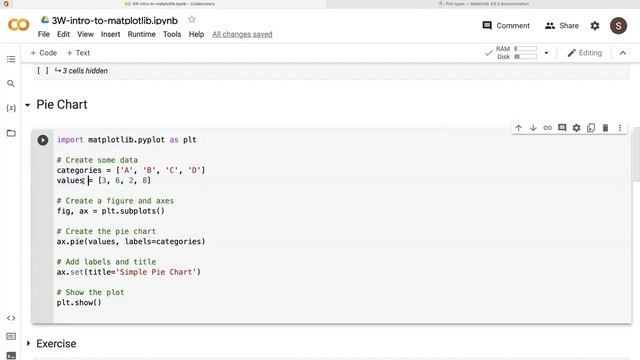This screenshot has width=640, height=360.
Task: Open cell editor settings gear
Action: 576,128
